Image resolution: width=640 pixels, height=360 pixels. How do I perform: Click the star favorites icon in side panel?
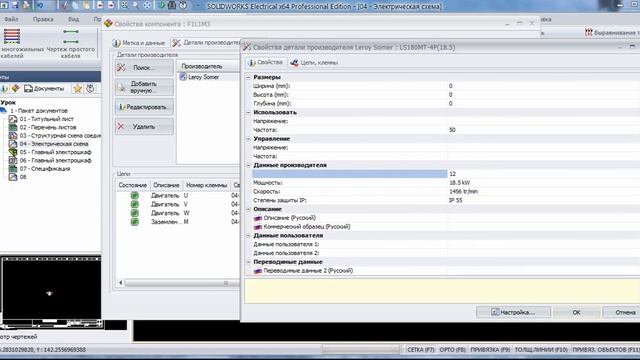point(77,89)
